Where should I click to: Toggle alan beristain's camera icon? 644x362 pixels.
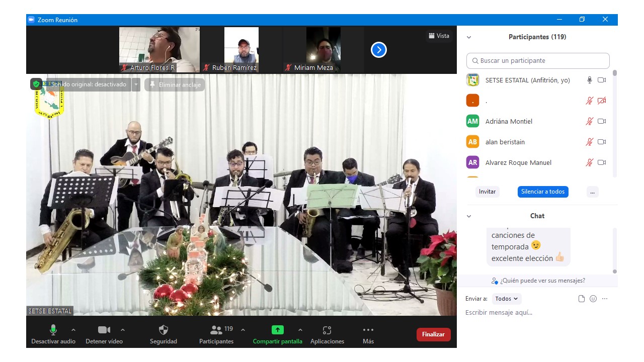[x=602, y=142]
